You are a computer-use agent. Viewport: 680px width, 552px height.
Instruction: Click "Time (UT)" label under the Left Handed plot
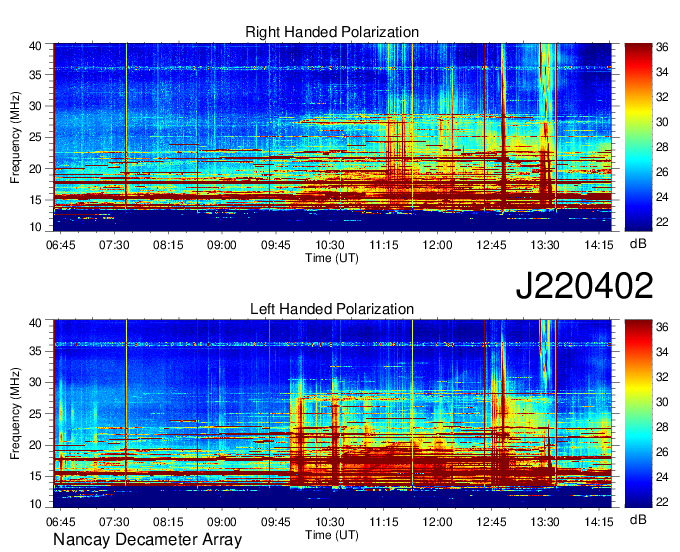click(332, 535)
